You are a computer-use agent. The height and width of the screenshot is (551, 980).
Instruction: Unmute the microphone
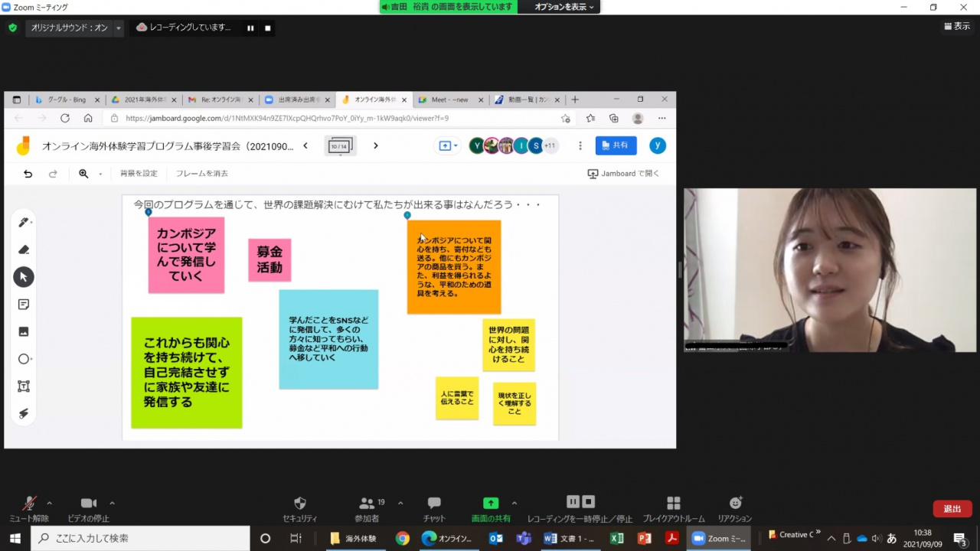(29, 504)
